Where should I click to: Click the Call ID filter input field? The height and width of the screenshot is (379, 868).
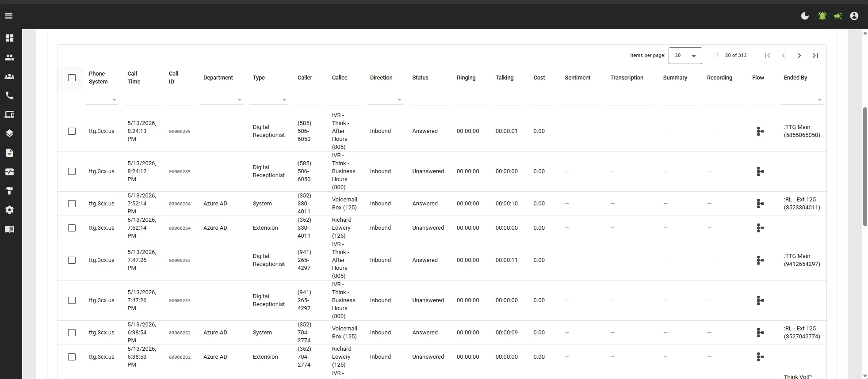coord(180,100)
